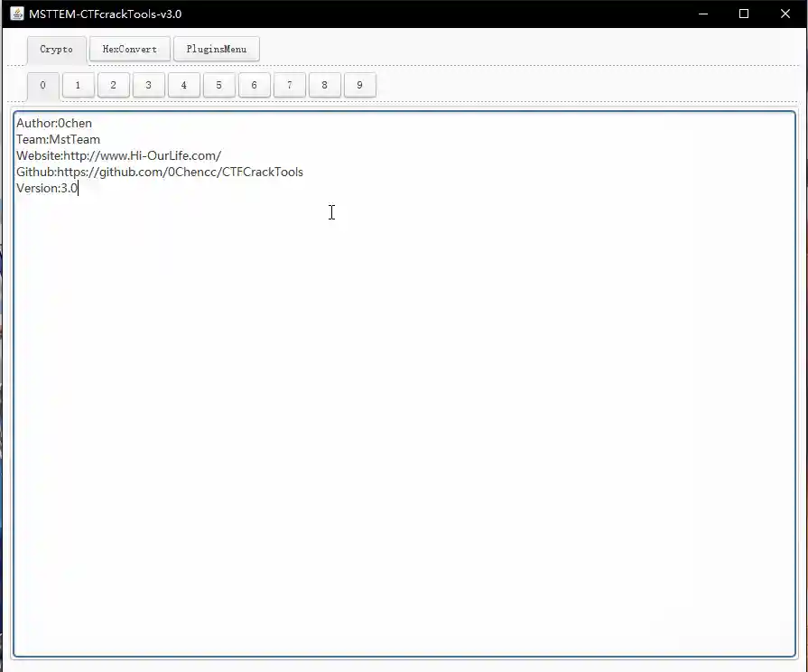
Task: Switch to the Crypto tab
Action: point(57,50)
